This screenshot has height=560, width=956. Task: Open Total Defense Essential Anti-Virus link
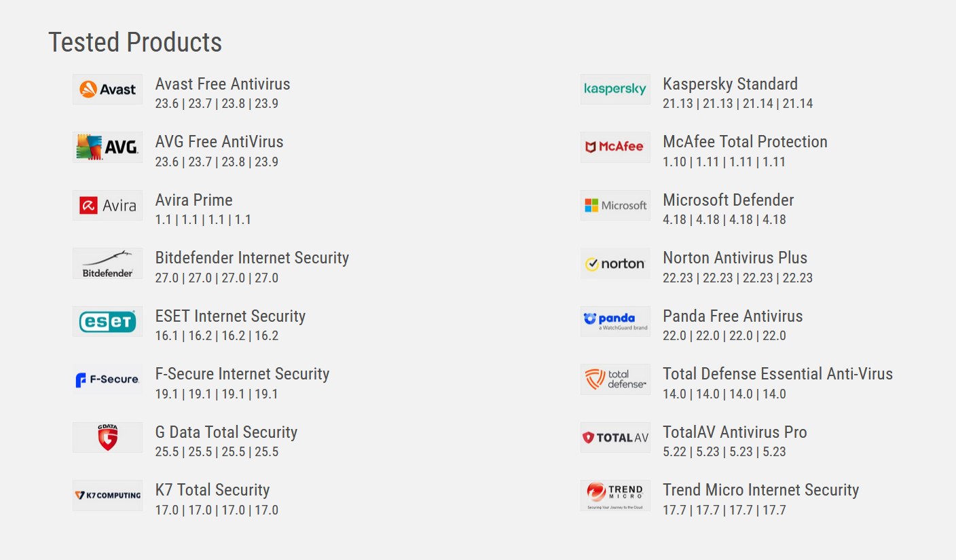click(778, 374)
